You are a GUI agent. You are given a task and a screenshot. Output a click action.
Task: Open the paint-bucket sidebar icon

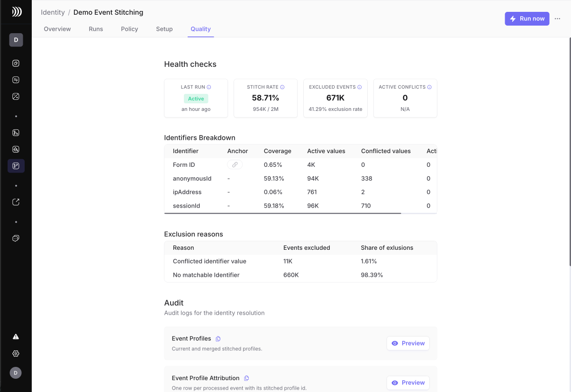click(x=16, y=149)
